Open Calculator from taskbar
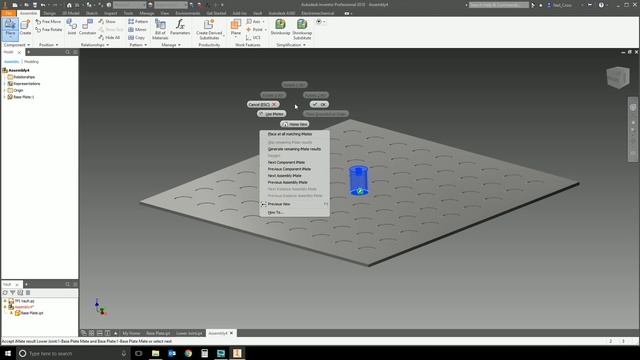This screenshot has height=360, width=640. tap(204, 353)
